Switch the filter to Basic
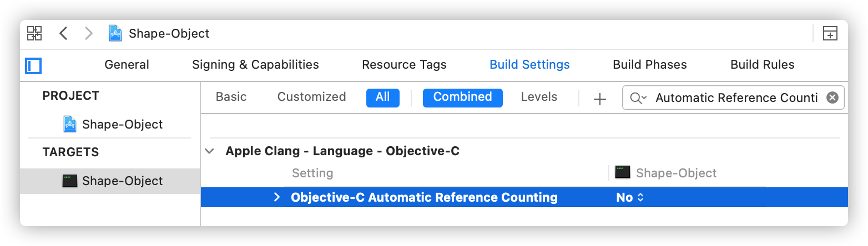Screen dimensions: 868x246 pos(231,97)
